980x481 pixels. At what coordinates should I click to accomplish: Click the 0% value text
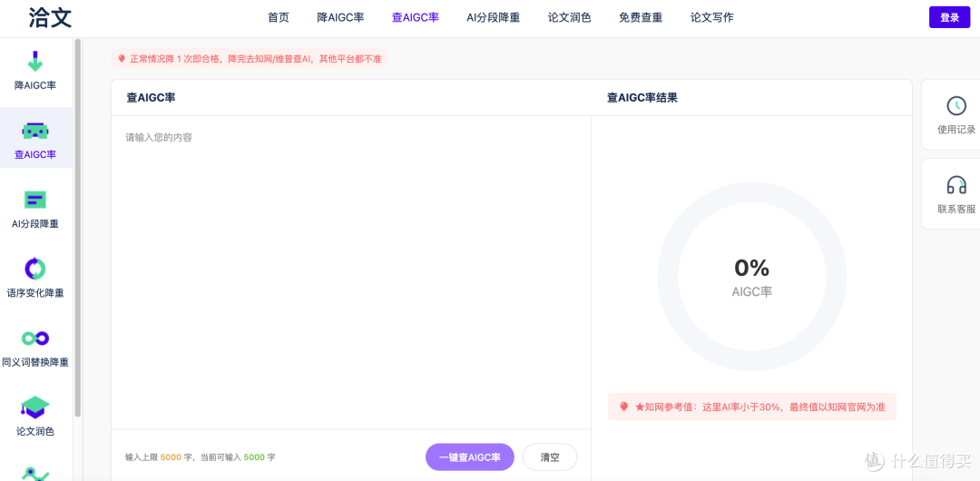(x=752, y=269)
